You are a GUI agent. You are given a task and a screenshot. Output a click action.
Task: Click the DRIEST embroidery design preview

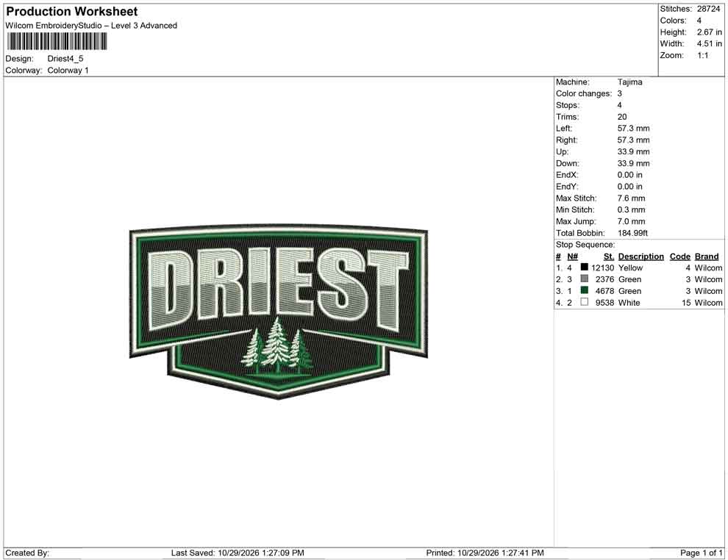click(x=279, y=312)
